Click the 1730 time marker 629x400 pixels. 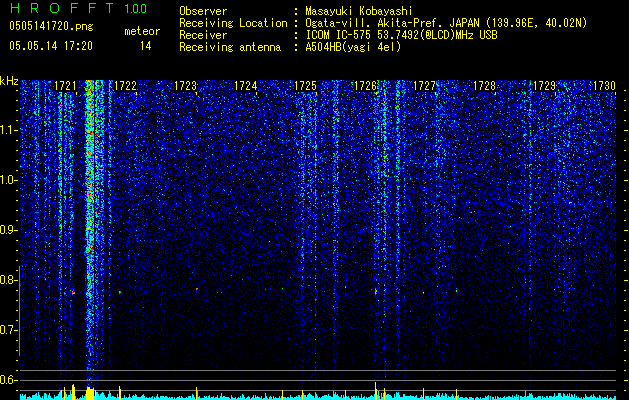tap(604, 85)
